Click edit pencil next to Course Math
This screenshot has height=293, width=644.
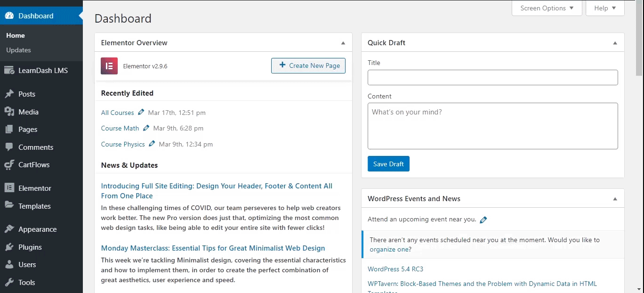[x=146, y=128]
